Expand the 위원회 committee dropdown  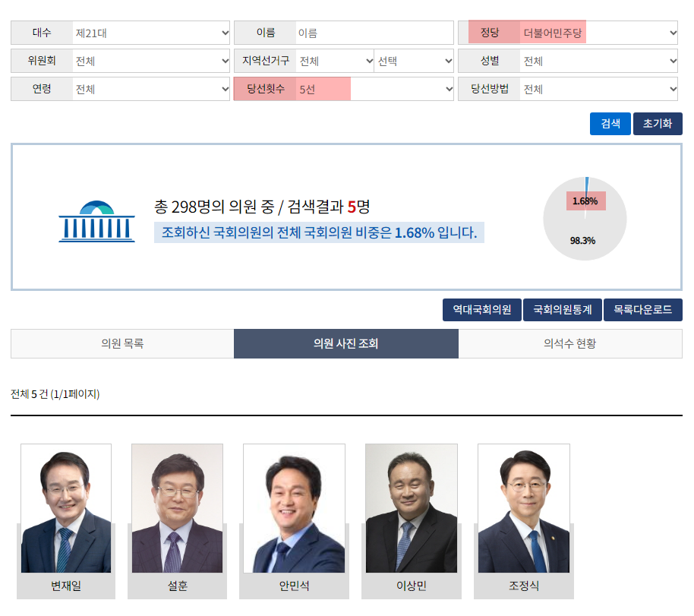(x=151, y=61)
